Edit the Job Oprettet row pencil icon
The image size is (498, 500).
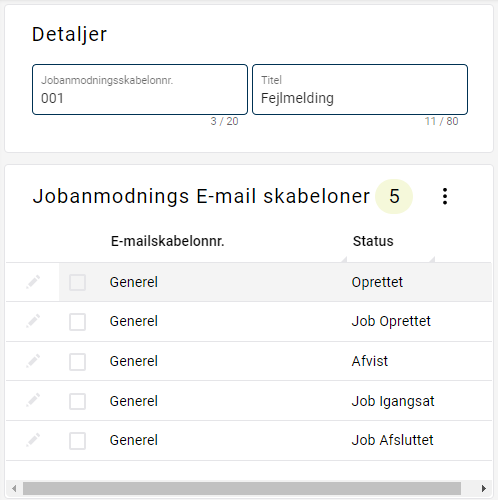point(33,321)
